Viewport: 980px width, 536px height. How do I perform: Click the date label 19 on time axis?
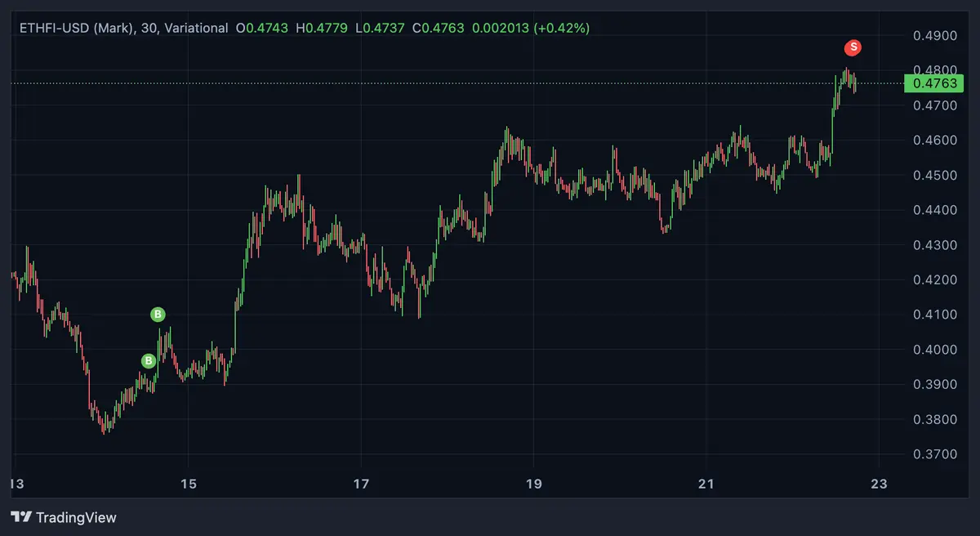click(x=533, y=484)
